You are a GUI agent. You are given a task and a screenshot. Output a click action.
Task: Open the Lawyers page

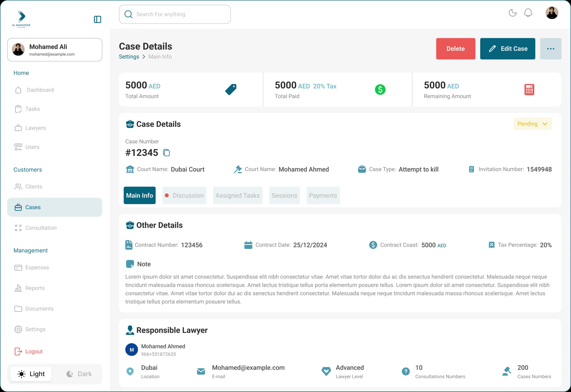[55, 128]
